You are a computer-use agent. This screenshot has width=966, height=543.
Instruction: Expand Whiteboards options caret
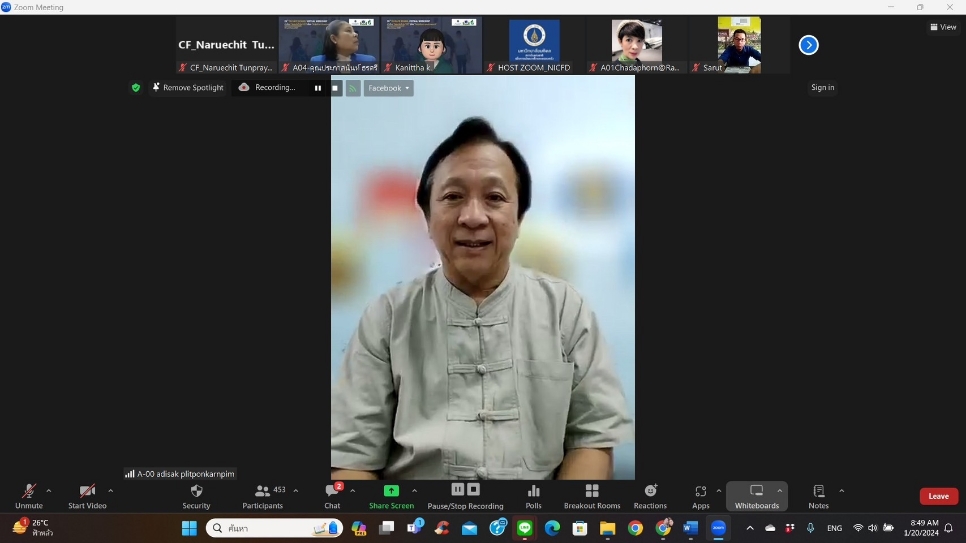point(779,491)
